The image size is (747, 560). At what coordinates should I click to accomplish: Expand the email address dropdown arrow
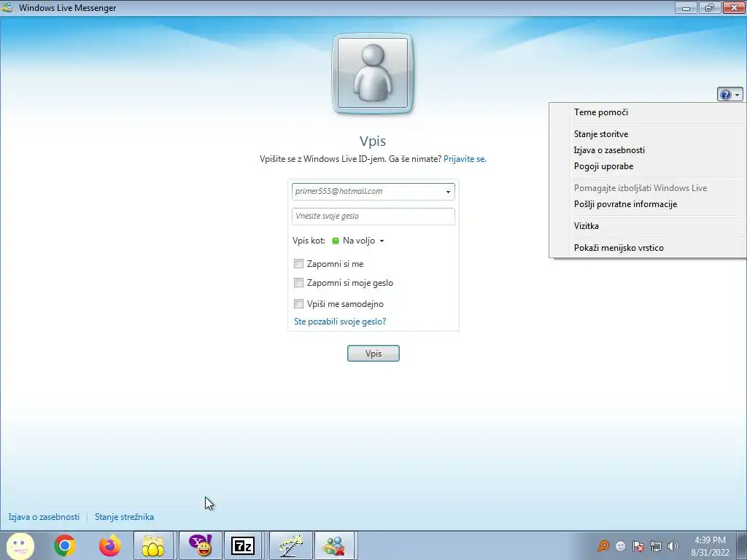click(448, 192)
